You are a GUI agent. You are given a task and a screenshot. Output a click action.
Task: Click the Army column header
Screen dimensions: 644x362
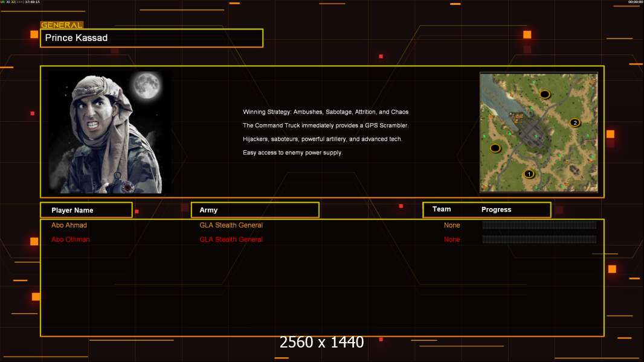coord(255,210)
